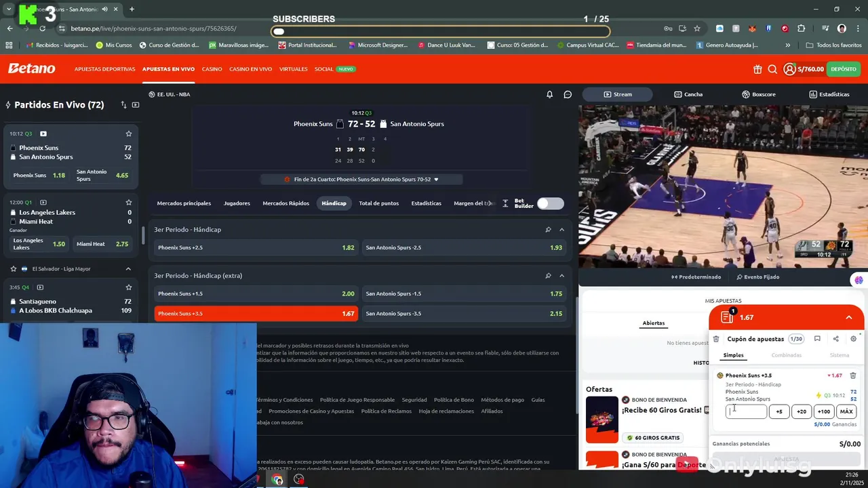The image size is (868, 488).
Task: Open the 60 Giros Gratis offer thumbnail
Action: pyautogui.click(x=601, y=420)
